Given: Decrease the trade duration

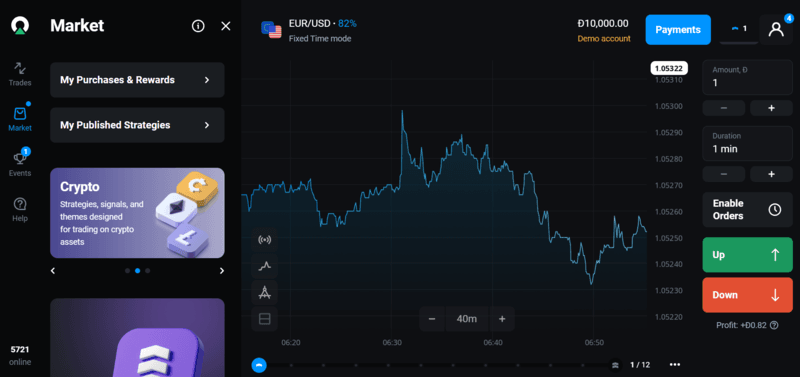Looking at the screenshot, I should click(x=723, y=174).
